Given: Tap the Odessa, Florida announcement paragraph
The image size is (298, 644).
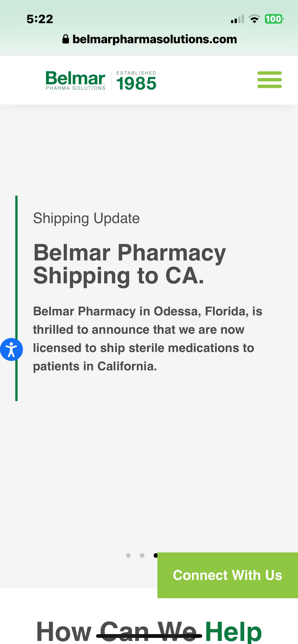Looking at the screenshot, I should click(x=147, y=339).
